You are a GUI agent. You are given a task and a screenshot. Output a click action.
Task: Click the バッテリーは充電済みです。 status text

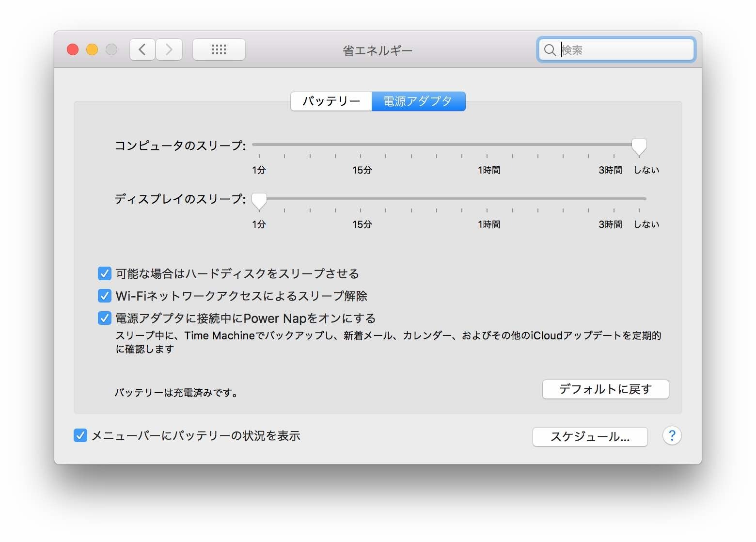177,393
